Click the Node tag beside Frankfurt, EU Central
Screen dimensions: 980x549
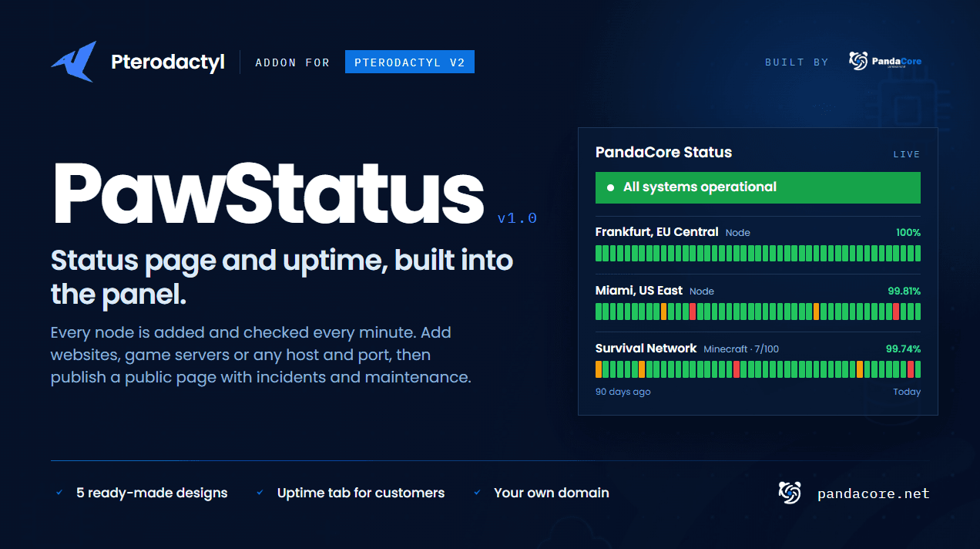tap(738, 233)
